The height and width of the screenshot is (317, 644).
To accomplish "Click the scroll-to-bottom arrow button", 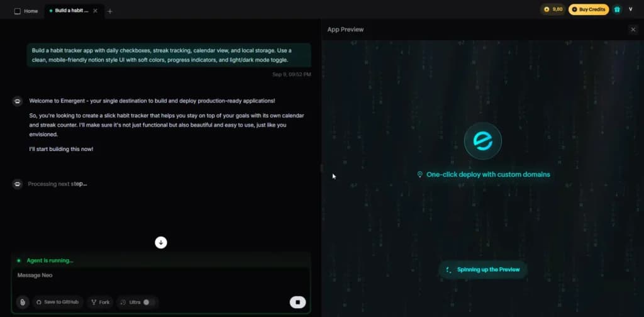I will click(x=161, y=243).
